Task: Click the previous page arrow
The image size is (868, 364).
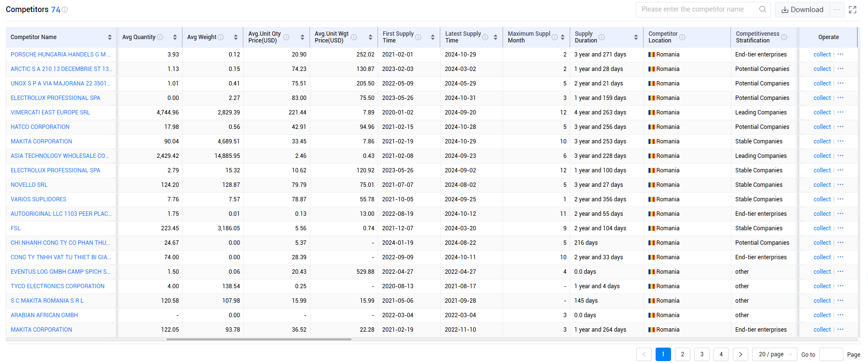Action: (x=644, y=354)
